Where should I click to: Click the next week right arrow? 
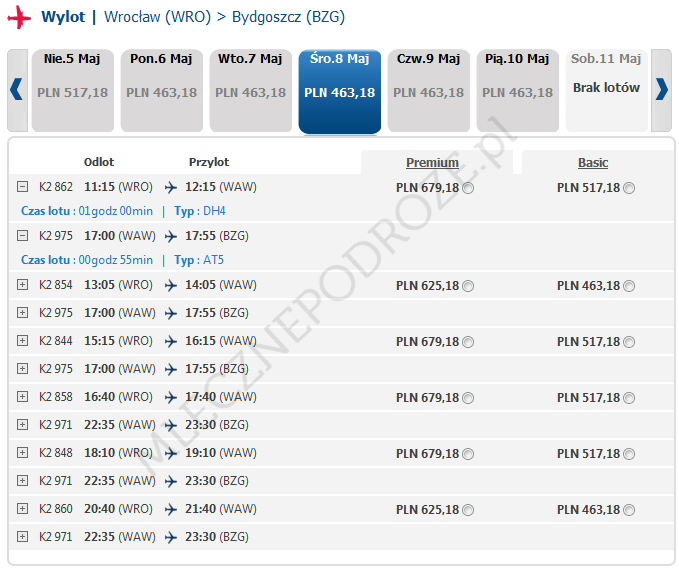pyautogui.click(x=661, y=90)
